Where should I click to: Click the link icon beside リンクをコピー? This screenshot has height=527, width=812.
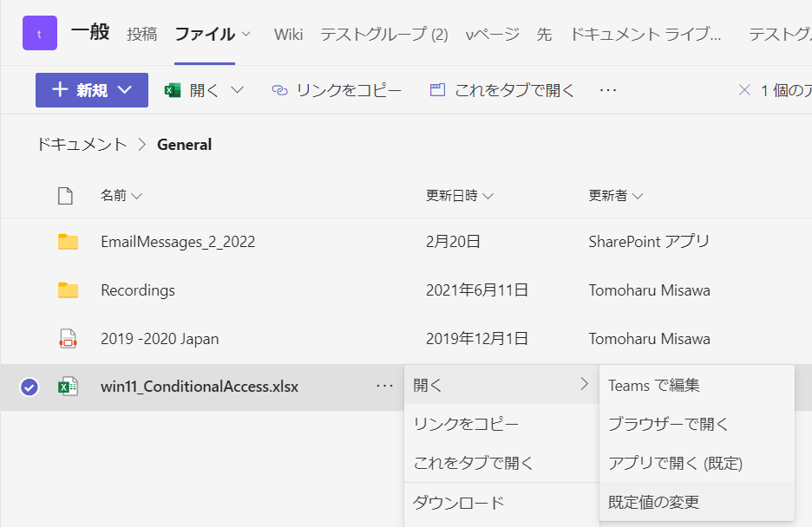tap(279, 90)
